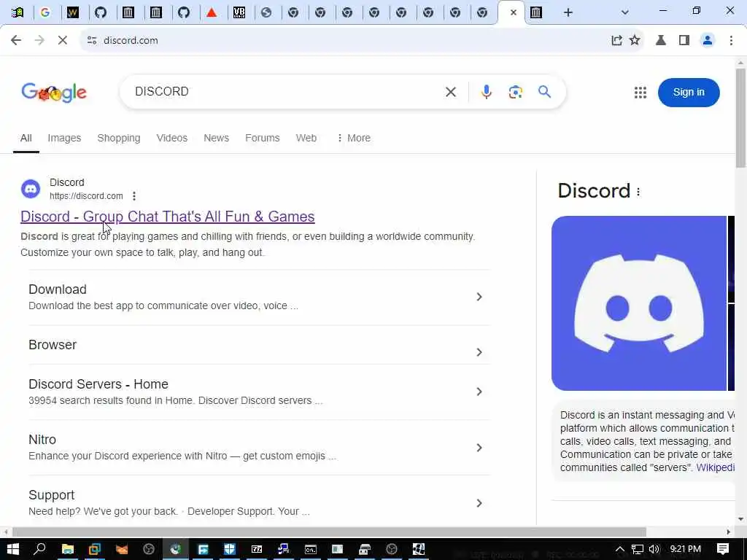Expand the Download sitelink chevron
747x560 pixels.
click(x=479, y=297)
